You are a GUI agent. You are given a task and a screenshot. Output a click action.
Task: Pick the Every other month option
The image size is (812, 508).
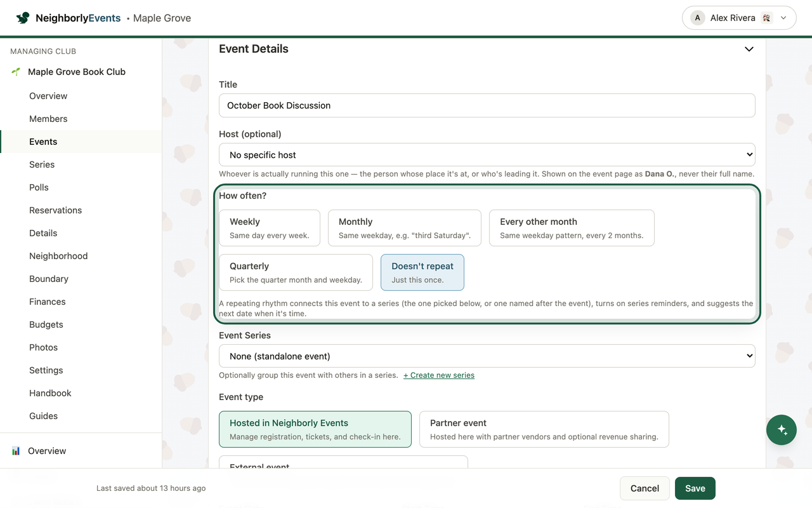(x=572, y=228)
